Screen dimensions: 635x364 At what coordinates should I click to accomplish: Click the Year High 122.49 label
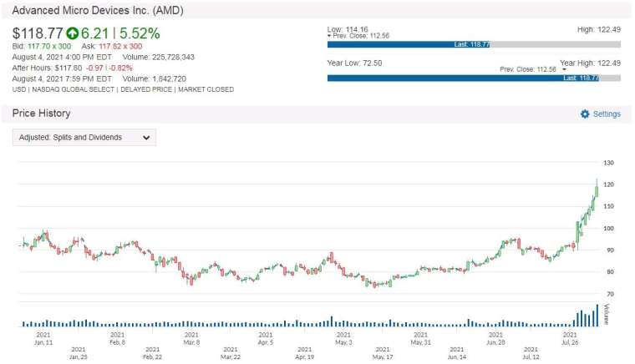[590, 63]
